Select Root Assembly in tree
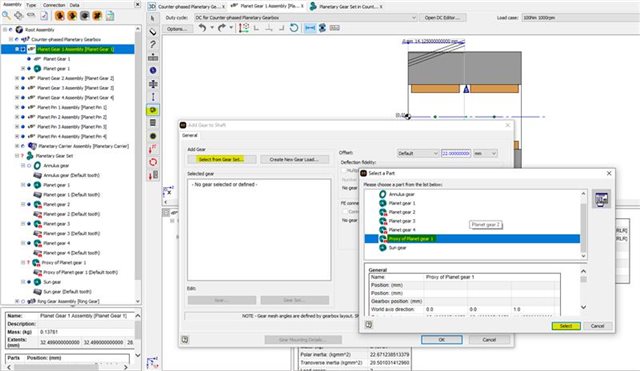Screen dimensions: 640x371 click(40, 30)
